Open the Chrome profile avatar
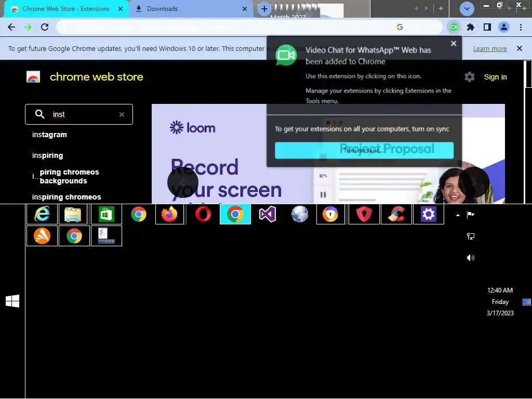The width and height of the screenshot is (532, 399). tap(504, 27)
